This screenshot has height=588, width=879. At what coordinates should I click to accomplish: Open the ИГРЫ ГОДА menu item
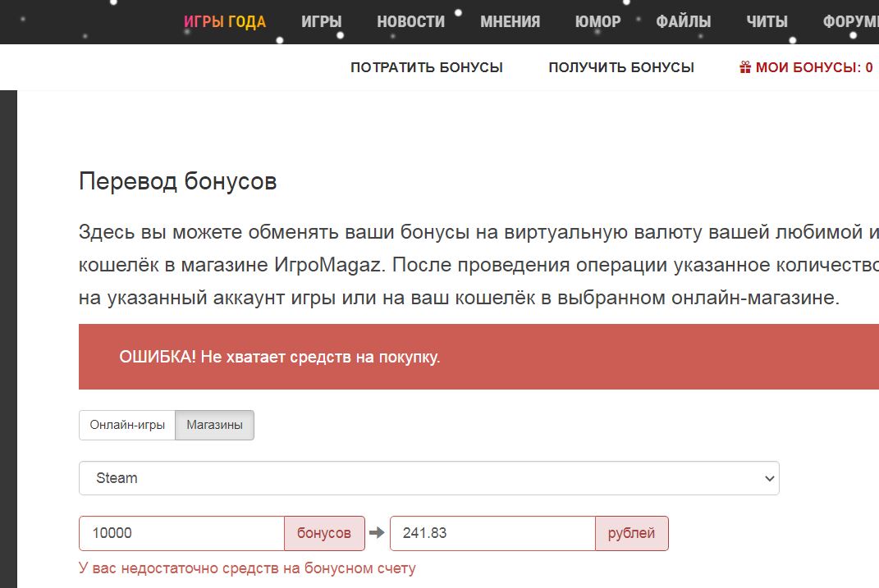(225, 22)
